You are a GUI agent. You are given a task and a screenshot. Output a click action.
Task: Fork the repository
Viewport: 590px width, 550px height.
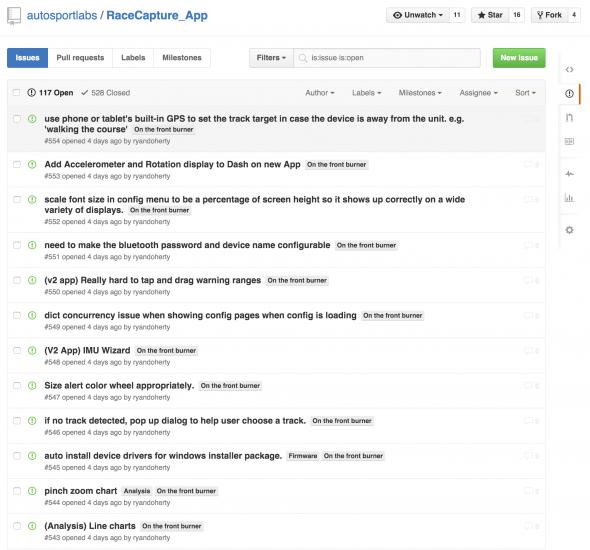point(549,15)
